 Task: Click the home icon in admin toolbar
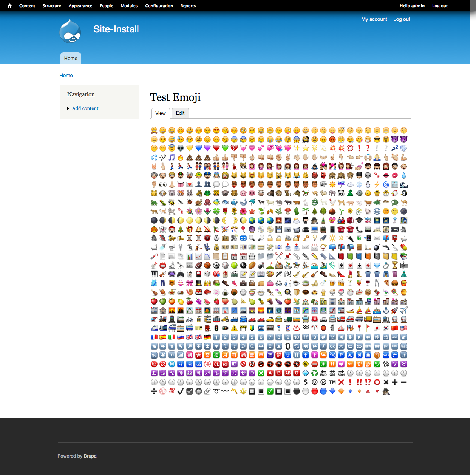coord(9,6)
